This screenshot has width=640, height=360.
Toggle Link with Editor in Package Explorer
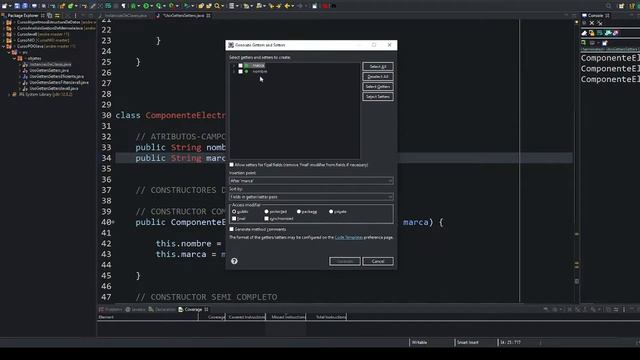(57, 16)
